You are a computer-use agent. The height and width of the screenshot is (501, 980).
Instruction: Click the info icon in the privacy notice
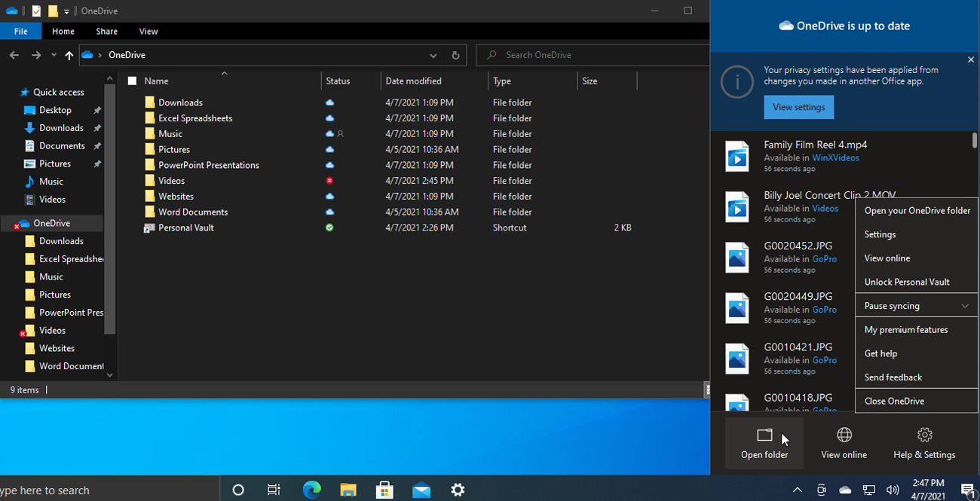(x=737, y=82)
